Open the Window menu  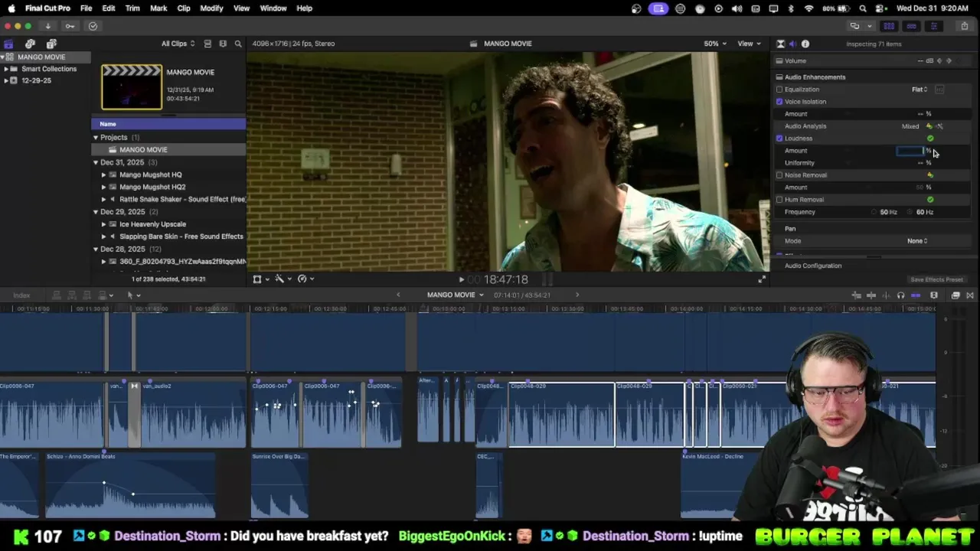pyautogui.click(x=273, y=8)
